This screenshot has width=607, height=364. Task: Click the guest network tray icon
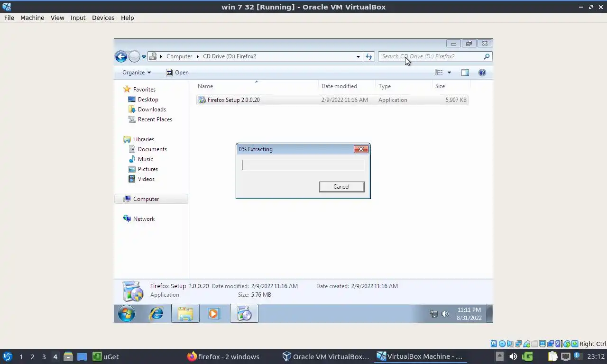(433, 314)
